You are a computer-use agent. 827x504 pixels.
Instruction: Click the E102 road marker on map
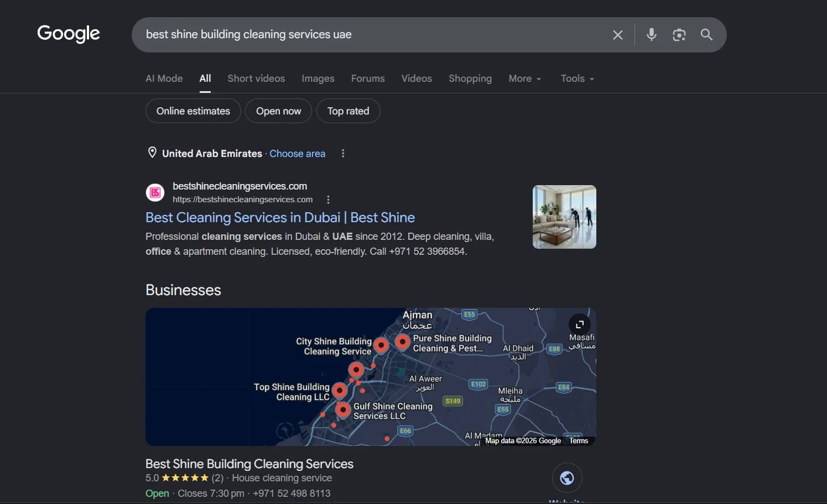point(478,384)
